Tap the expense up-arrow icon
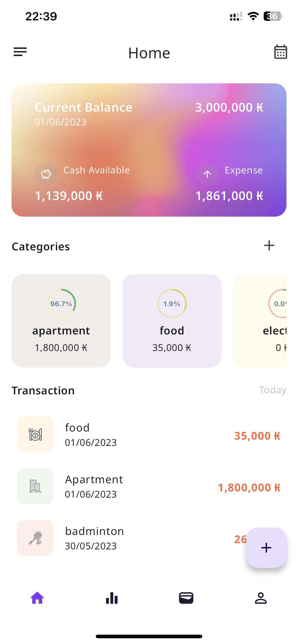This screenshot has height=644, width=298. (x=207, y=174)
